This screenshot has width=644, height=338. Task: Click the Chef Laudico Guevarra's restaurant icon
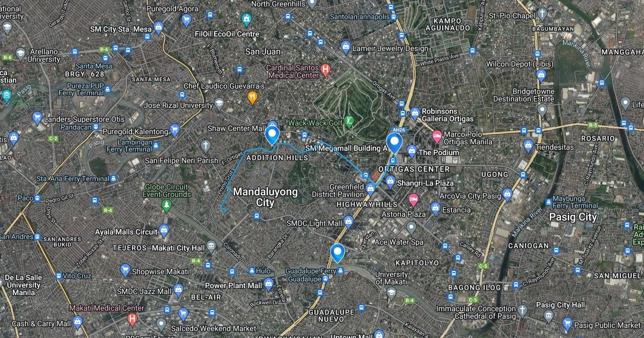[253, 97]
